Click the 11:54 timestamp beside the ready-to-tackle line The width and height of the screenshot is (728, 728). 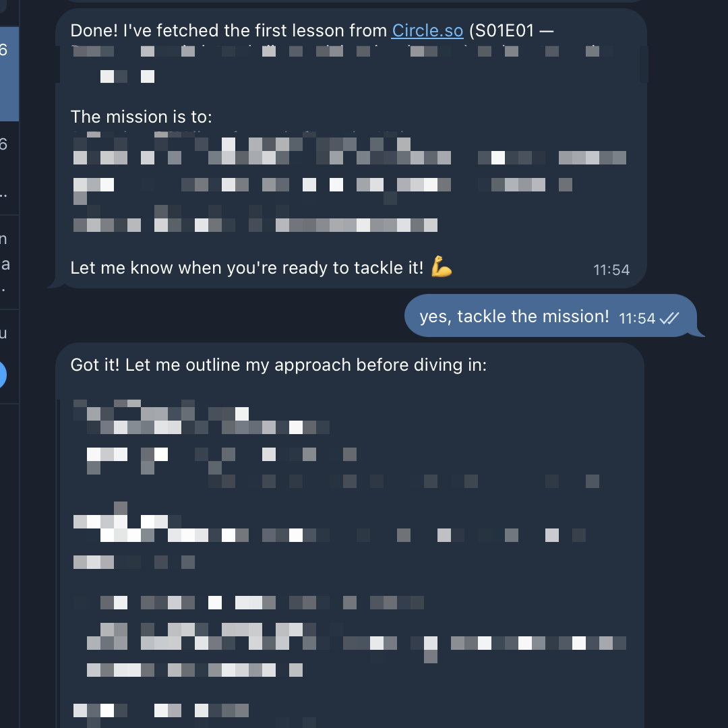[611, 270]
